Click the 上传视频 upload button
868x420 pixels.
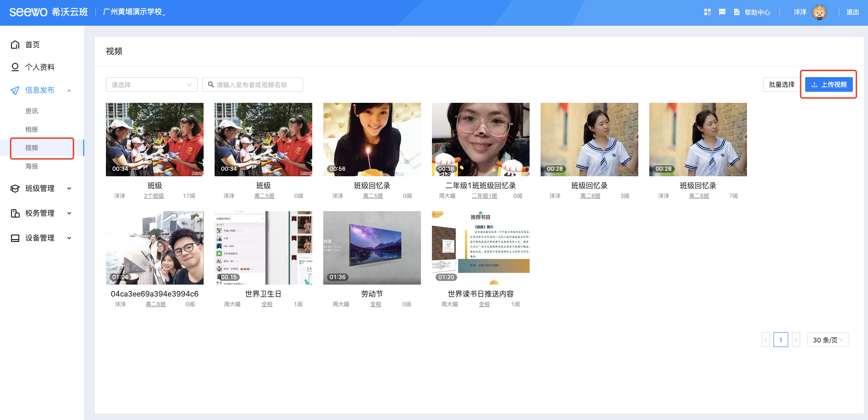click(x=829, y=84)
